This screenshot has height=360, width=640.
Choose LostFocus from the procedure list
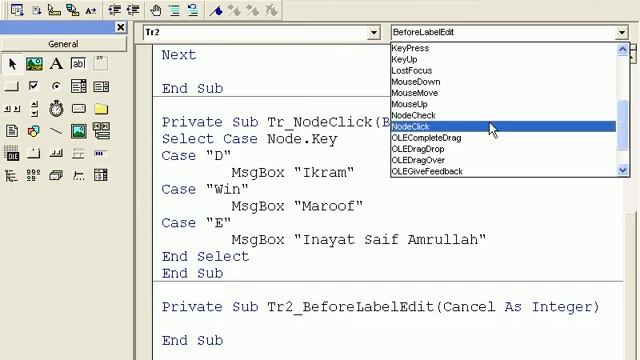point(503,71)
